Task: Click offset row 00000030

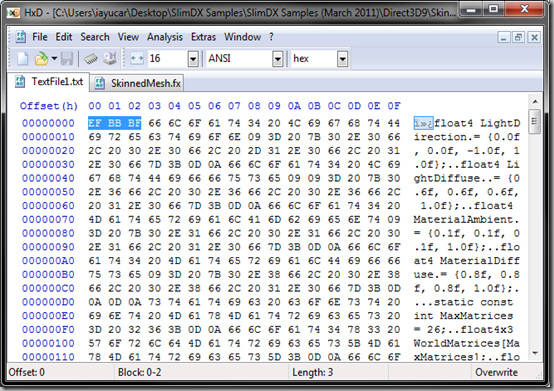Action: pyautogui.click(x=48, y=164)
